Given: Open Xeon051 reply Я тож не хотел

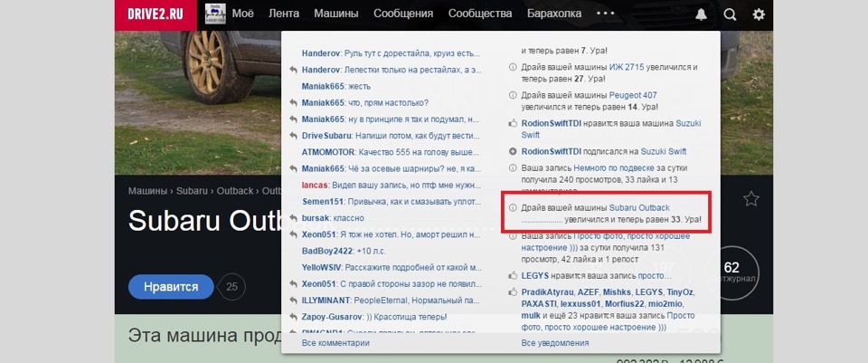Looking at the screenshot, I should [391, 234].
